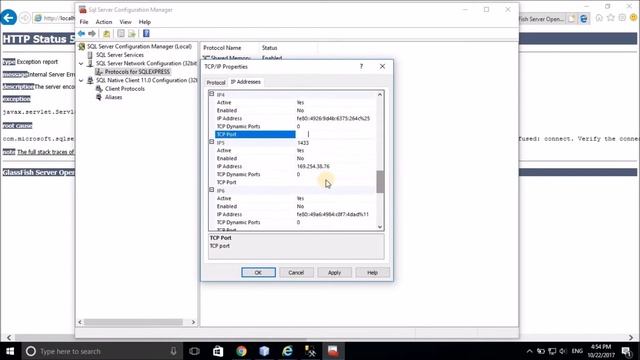Click the IP5 TCP Port row
Viewport: 640px width, 360px height.
tap(294, 182)
